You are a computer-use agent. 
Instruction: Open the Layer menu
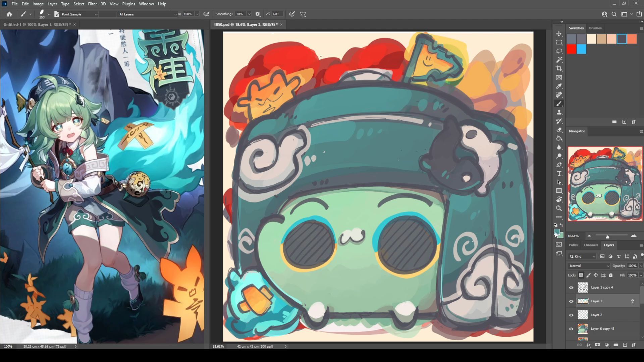tap(52, 4)
